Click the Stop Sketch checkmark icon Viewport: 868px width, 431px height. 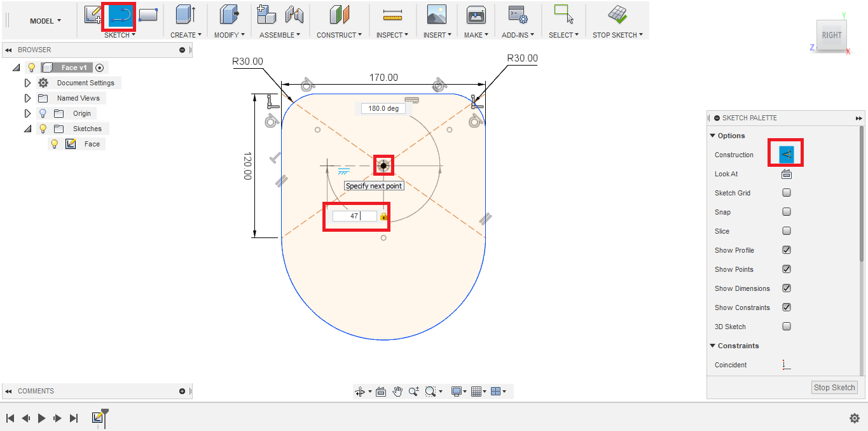point(617,15)
